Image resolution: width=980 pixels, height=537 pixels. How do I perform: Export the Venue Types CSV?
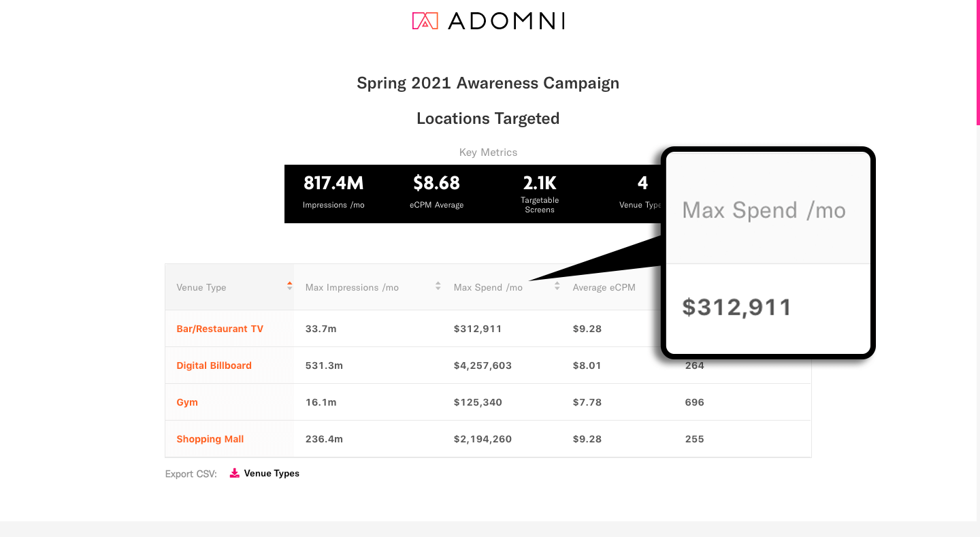point(272,473)
